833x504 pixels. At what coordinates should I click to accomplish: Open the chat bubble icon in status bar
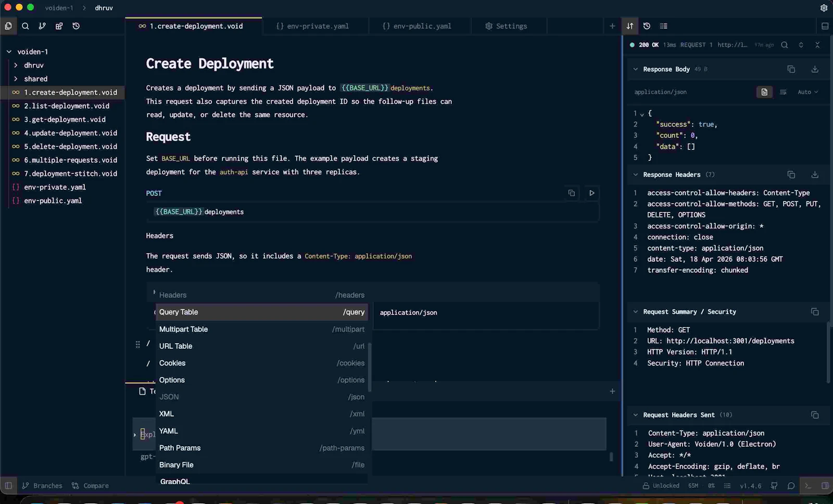click(x=791, y=486)
